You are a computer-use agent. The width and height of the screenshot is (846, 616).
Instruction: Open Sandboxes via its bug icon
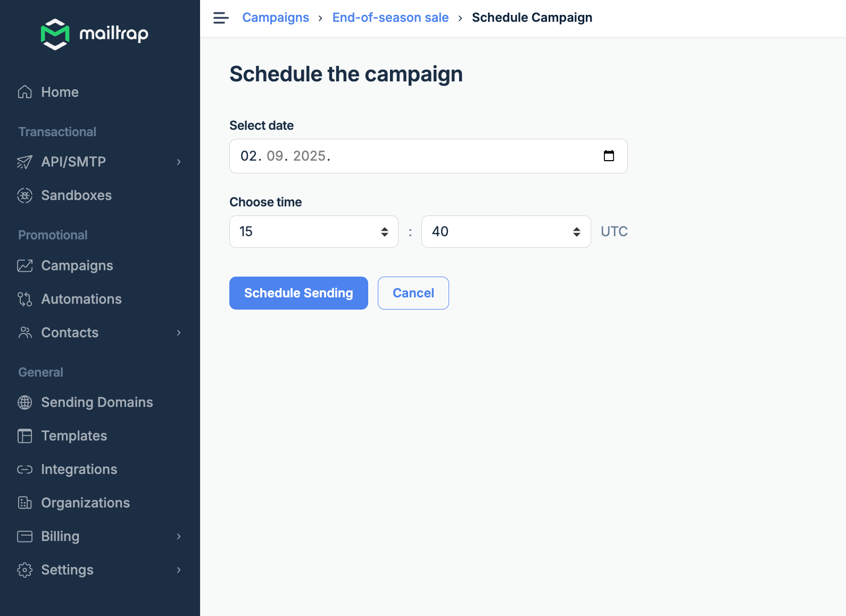click(x=24, y=195)
